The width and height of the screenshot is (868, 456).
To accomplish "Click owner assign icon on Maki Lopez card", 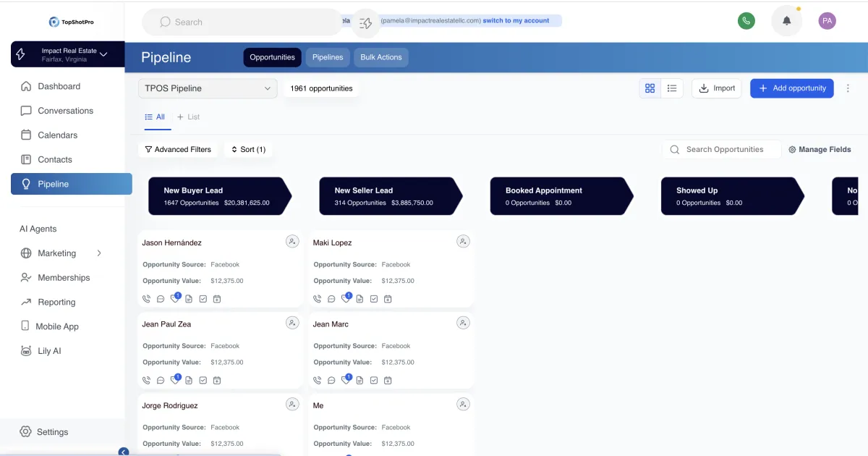I will point(463,242).
